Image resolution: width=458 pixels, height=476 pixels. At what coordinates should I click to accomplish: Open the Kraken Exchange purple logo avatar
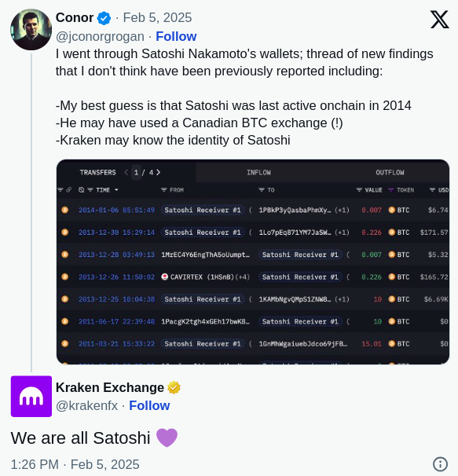pos(31,396)
